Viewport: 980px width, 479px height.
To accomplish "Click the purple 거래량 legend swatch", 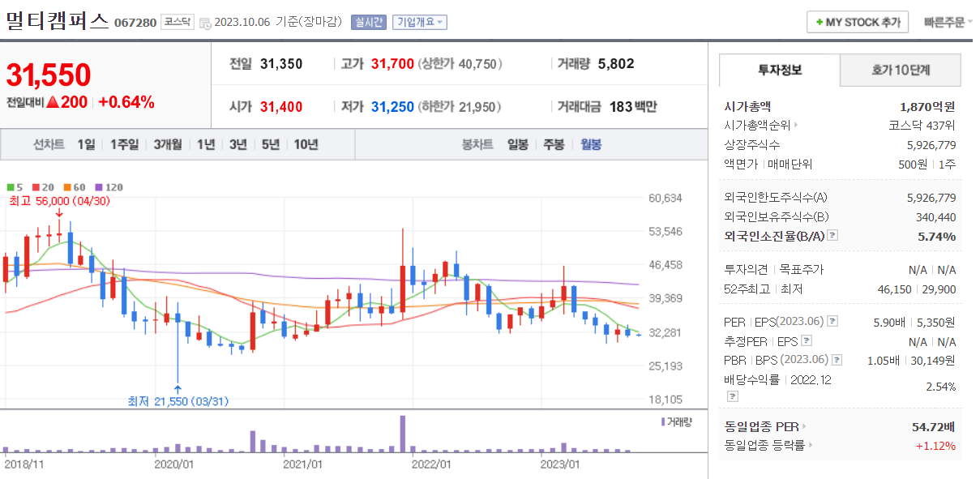I will 664,422.
